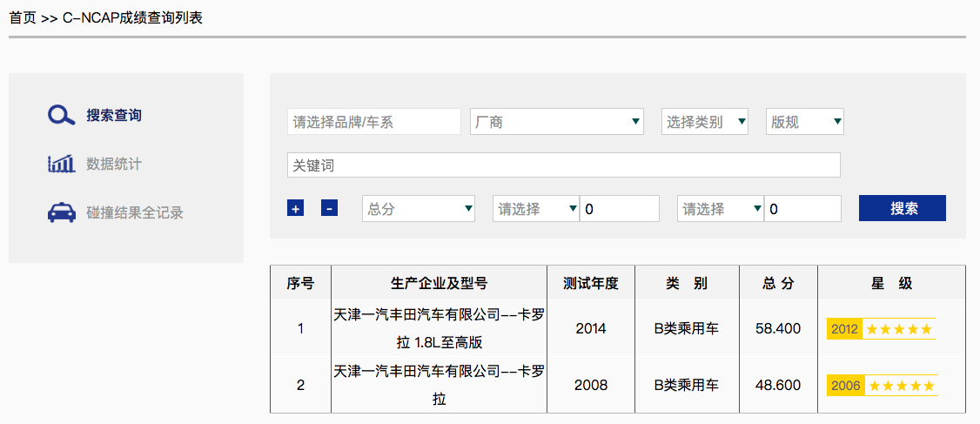The height and width of the screenshot is (424, 980).
Task: Open the second 请选择 comparison dropdown
Action: pyautogui.click(x=720, y=209)
